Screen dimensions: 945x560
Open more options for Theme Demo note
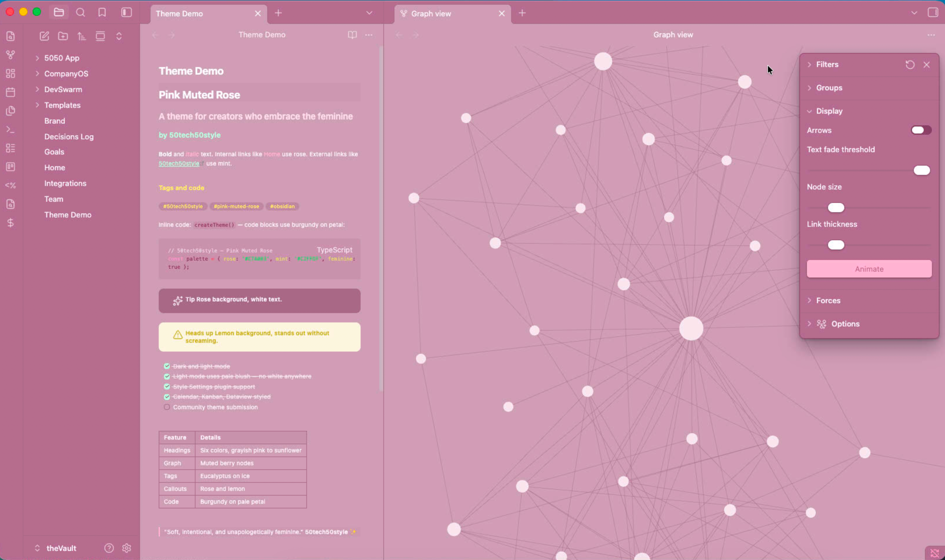[x=369, y=35]
